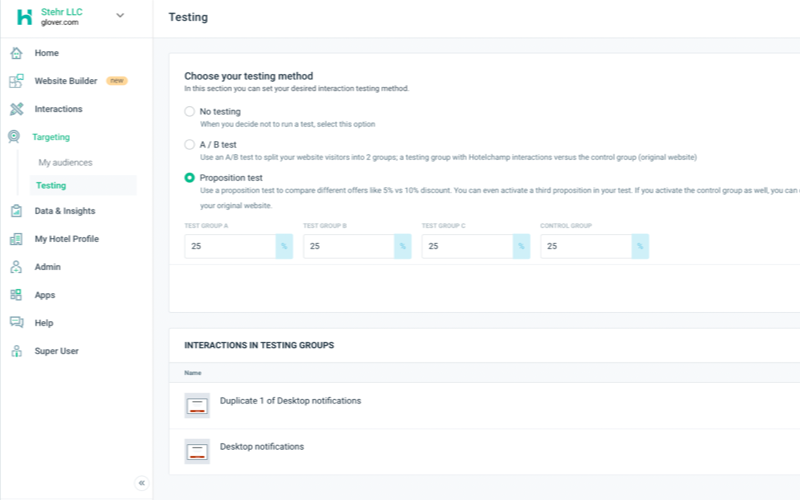This screenshot has height=500, width=800.
Task: Select the No testing radio option
Action: tap(190, 112)
